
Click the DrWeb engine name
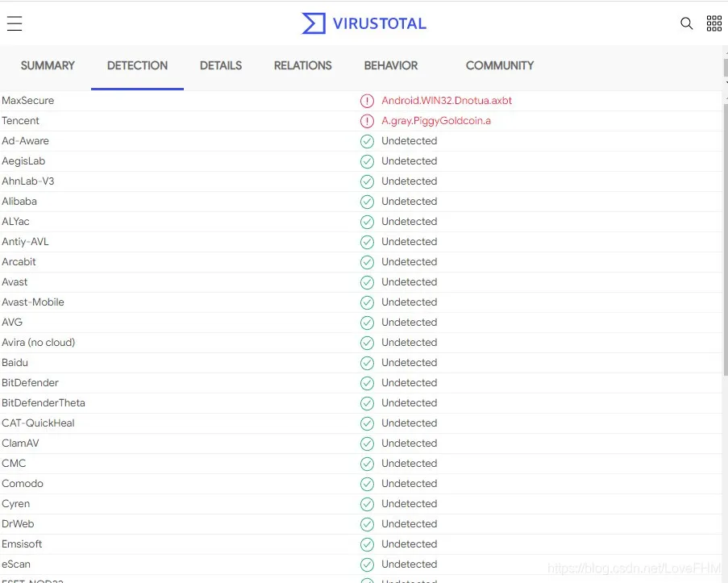point(18,523)
